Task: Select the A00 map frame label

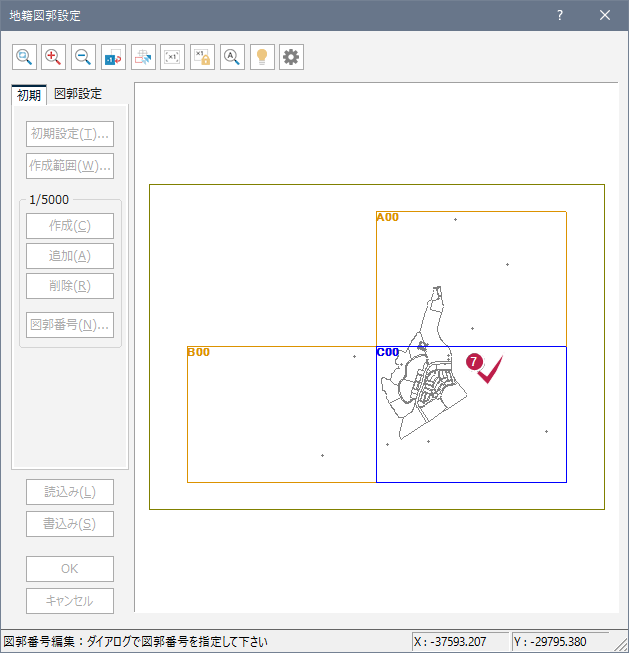Action: tap(388, 217)
